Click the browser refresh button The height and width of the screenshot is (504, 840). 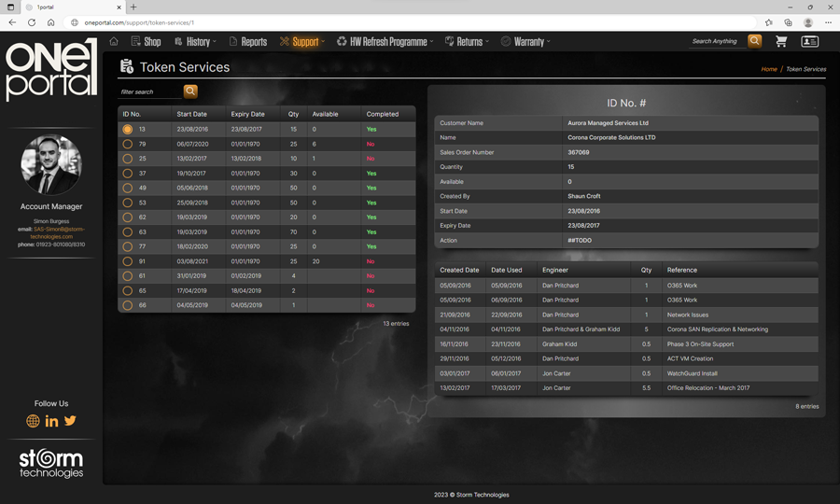click(32, 22)
